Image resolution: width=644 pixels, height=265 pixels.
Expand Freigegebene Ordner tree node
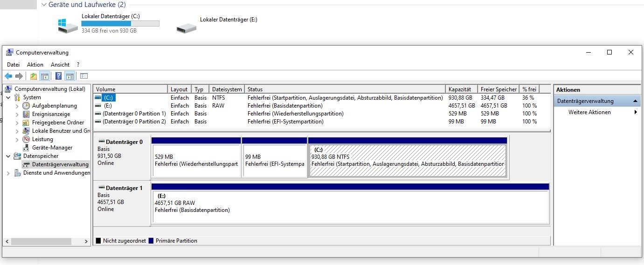(x=17, y=122)
